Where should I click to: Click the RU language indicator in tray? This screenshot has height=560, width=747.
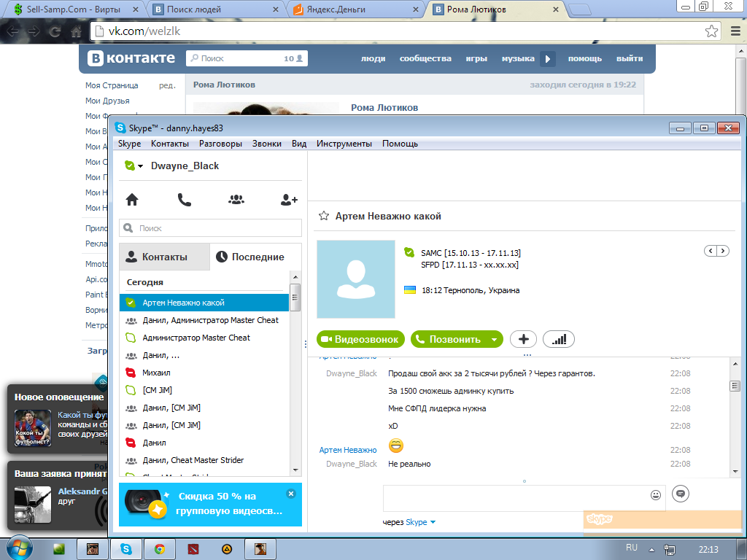tap(632, 548)
